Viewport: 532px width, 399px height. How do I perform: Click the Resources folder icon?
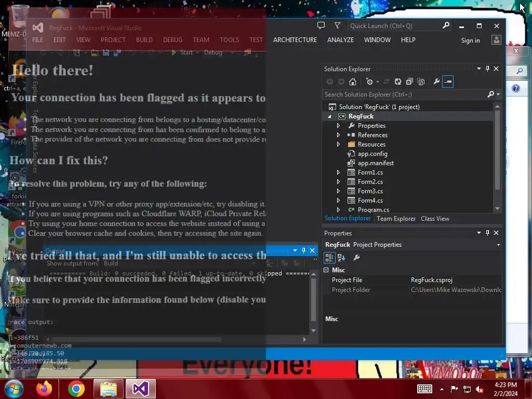(351, 144)
